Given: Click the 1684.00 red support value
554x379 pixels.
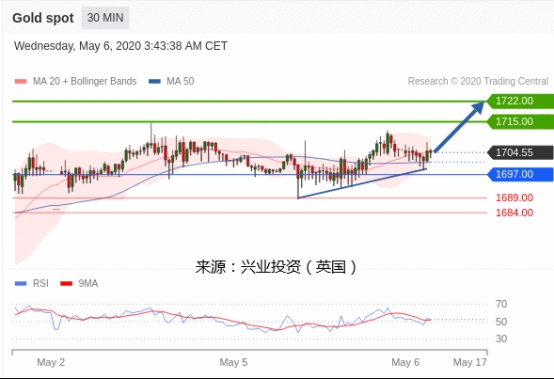Looking at the screenshot, I should [514, 213].
